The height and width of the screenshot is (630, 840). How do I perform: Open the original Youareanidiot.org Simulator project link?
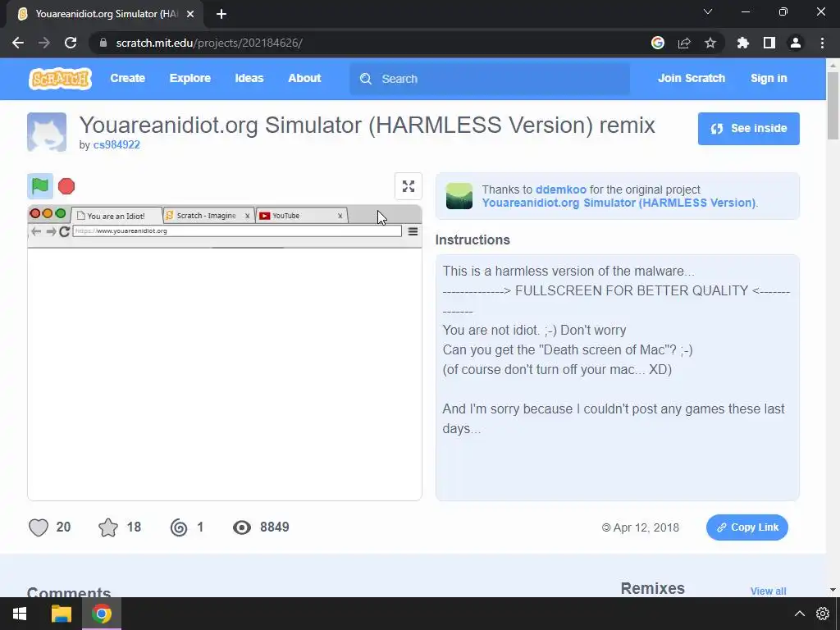(x=619, y=203)
